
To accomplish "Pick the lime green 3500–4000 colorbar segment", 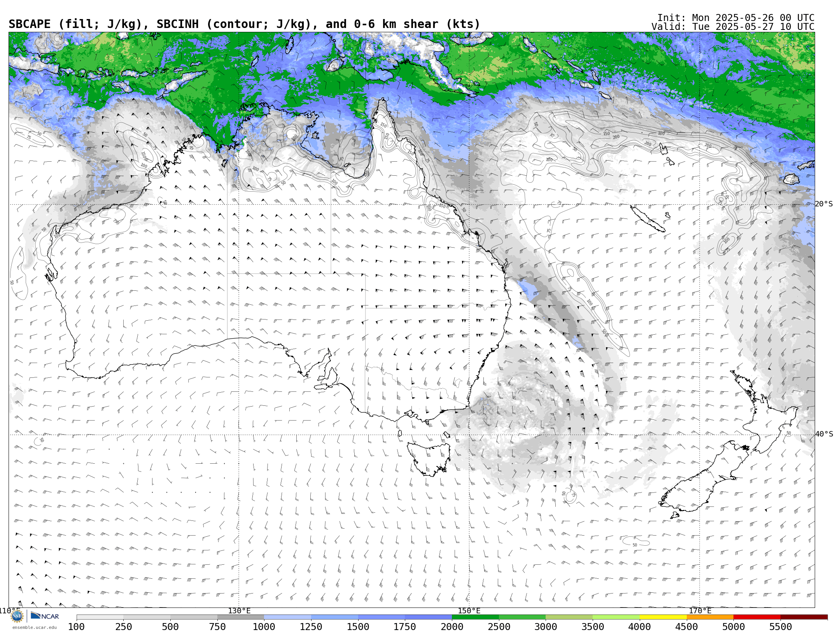I will click(616, 617).
